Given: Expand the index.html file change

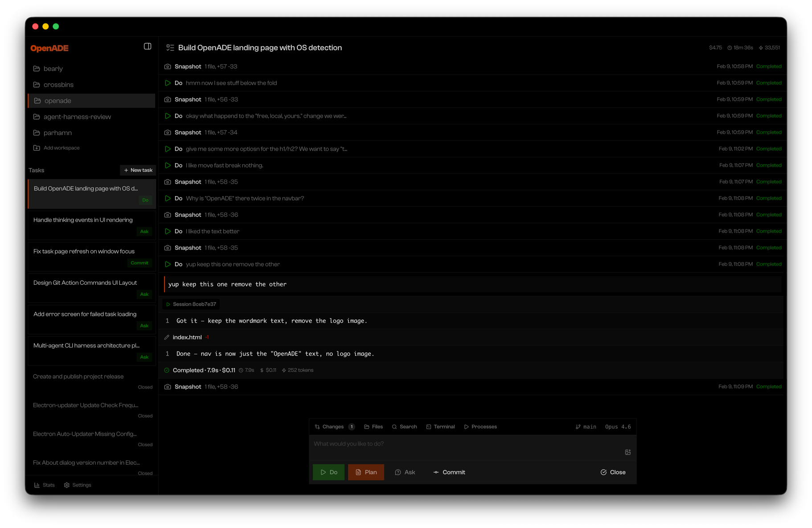Looking at the screenshot, I should click(187, 337).
